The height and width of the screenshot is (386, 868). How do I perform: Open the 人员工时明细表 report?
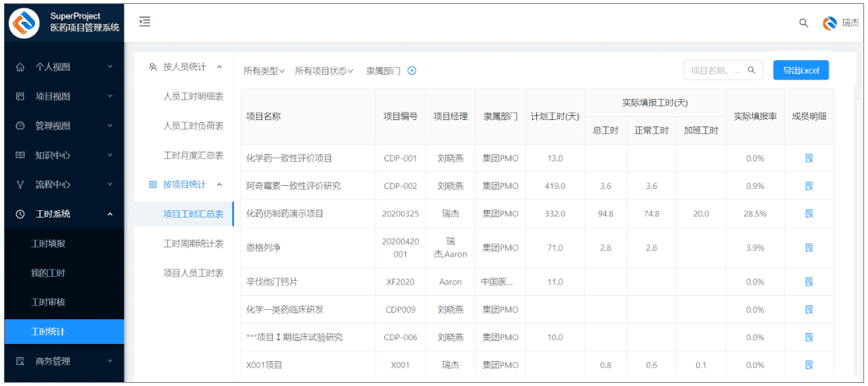(193, 96)
